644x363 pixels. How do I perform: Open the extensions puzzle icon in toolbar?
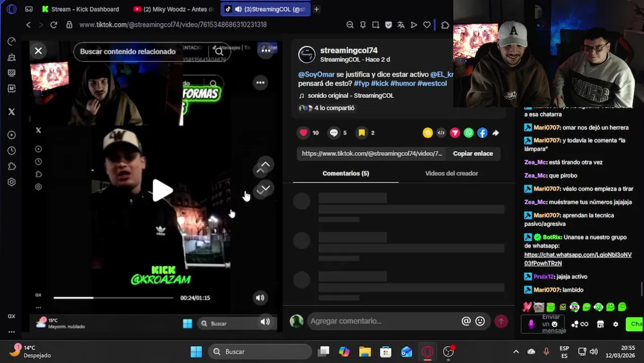[x=445, y=25]
